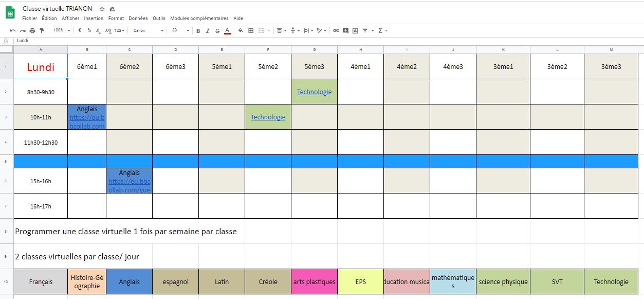Toggle strikethrough formatting

217,31
